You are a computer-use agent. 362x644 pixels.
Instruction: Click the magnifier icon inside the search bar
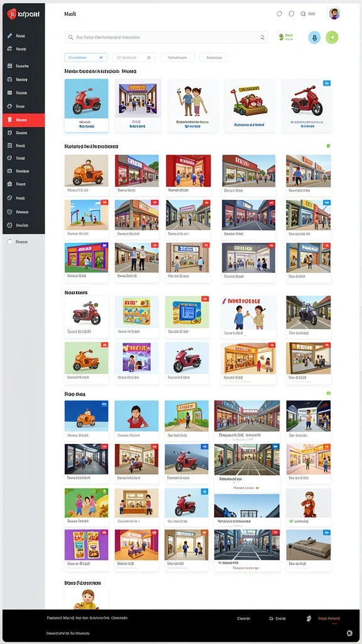click(70, 37)
